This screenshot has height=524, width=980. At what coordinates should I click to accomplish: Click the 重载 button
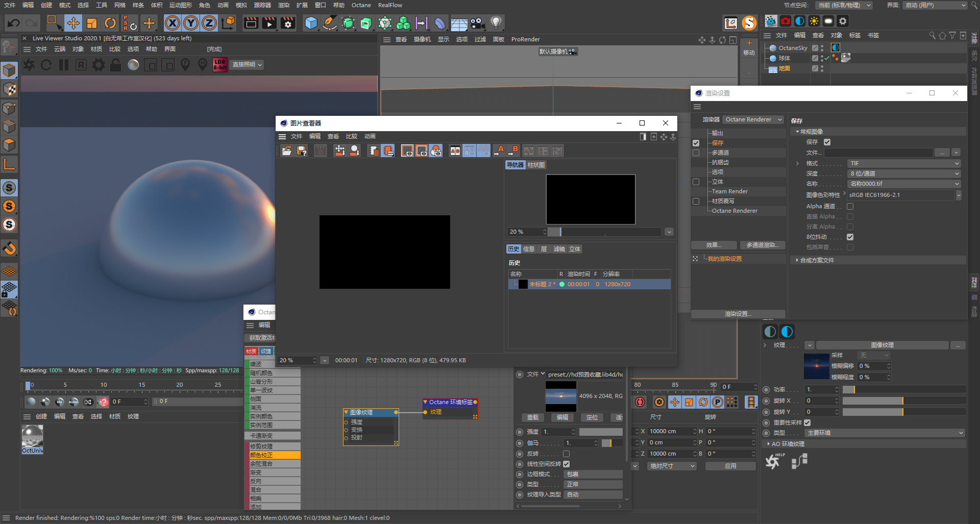533,417
